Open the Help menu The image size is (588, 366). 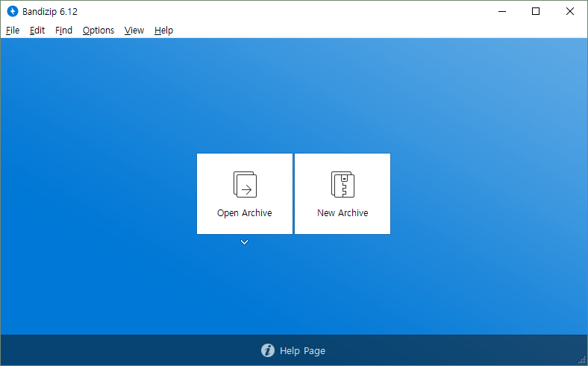pyautogui.click(x=163, y=31)
